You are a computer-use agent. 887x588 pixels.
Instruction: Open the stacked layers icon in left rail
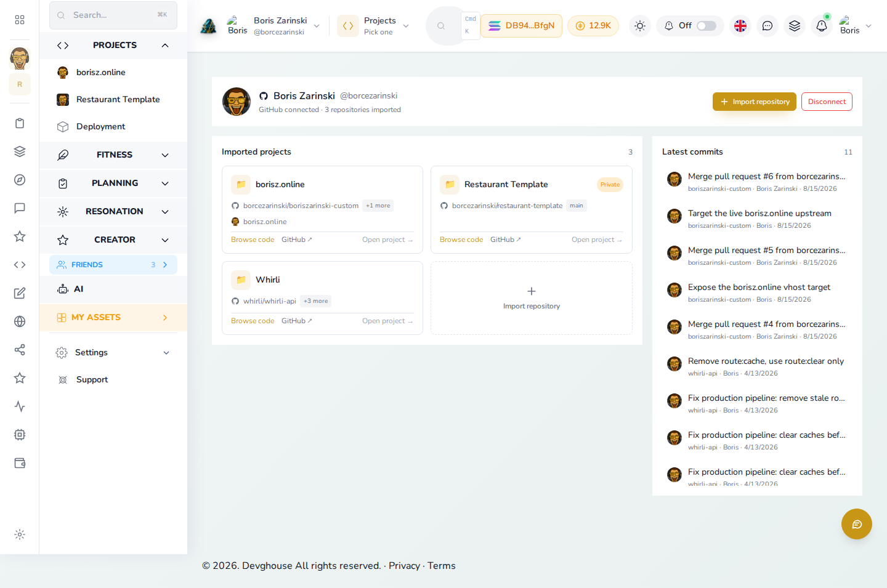click(x=20, y=151)
